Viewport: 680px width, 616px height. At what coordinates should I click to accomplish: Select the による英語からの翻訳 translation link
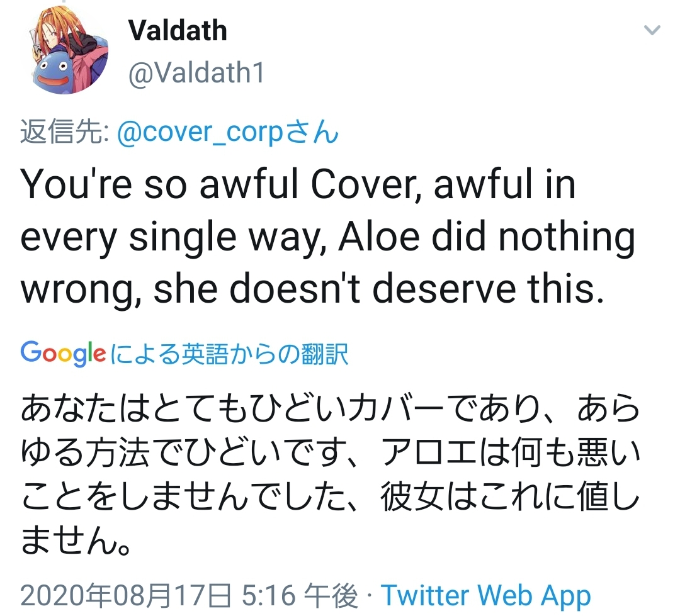tap(229, 353)
